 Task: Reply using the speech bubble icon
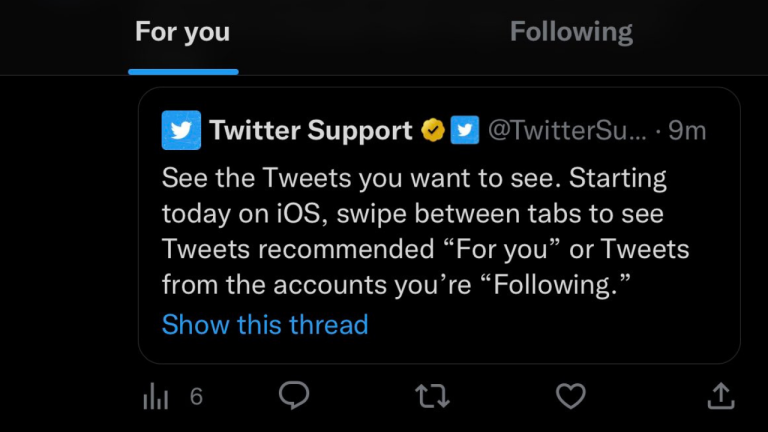[x=294, y=395]
